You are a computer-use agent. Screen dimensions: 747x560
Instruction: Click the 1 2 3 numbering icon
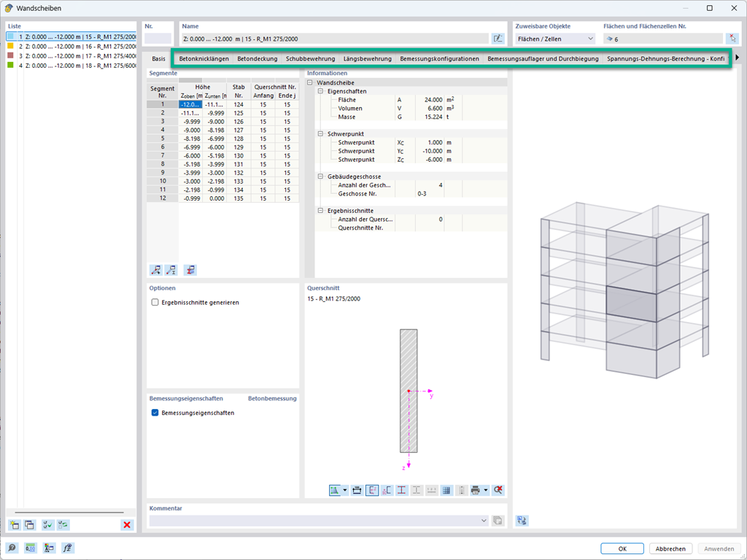(x=432, y=490)
